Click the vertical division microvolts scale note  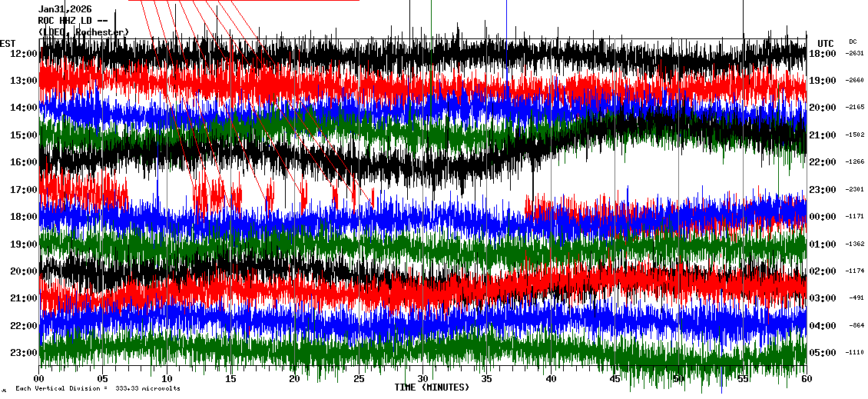pos(98,389)
